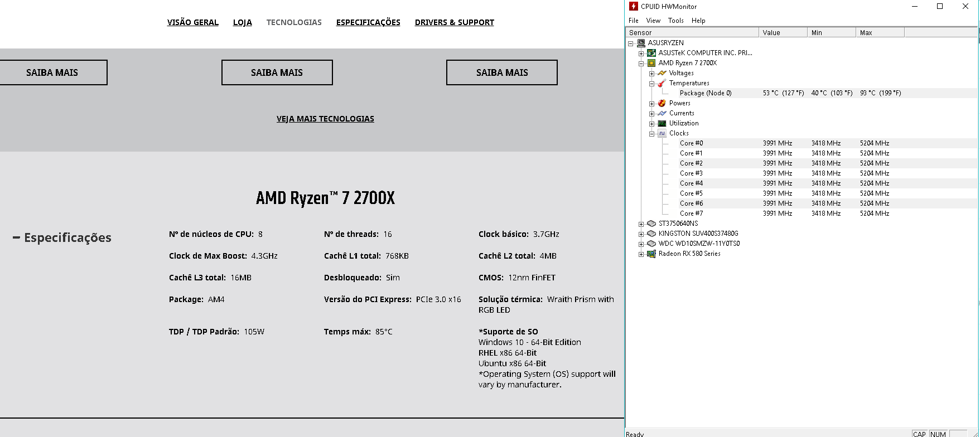
Task: Expand the Utilization node
Action: pyautogui.click(x=651, y=124)
